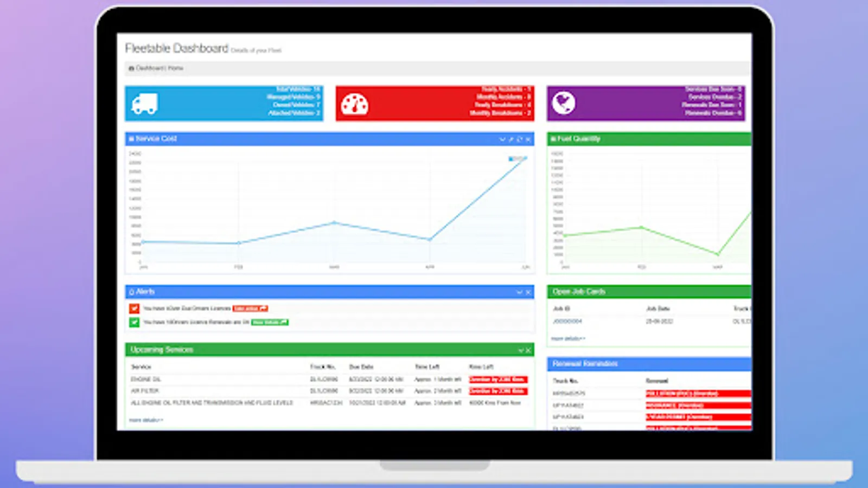Click the globe icon in purple services card
Screen dimensions: 868x488
(x=564, y=103)
